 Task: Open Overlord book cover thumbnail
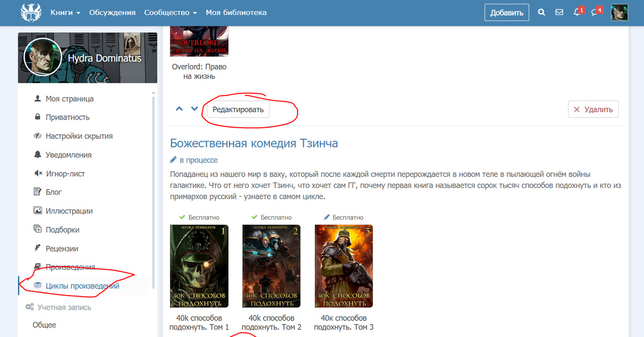199,41
